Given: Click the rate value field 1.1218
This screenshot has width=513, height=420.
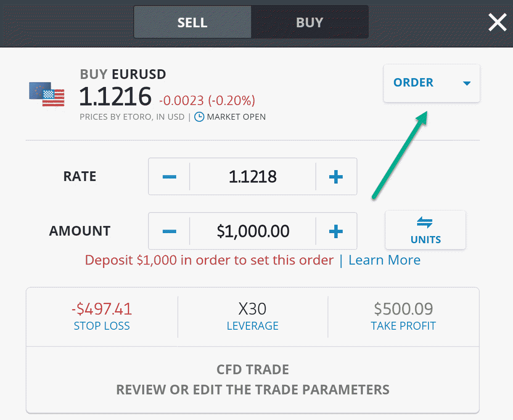Looking at the screenshot, I should pos(253,176).
